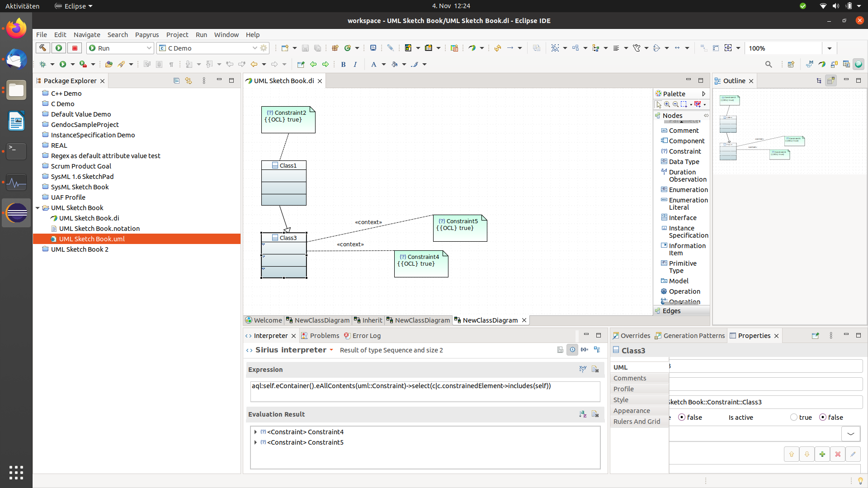Click the red X delete button in Properties
The height and width of the screenshot is (488, 868).
coord(838,454)
